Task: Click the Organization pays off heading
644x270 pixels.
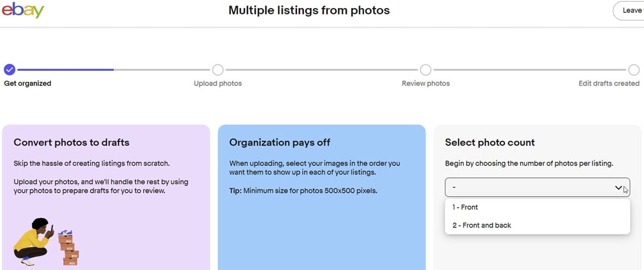Action: [x=279, y=142]
